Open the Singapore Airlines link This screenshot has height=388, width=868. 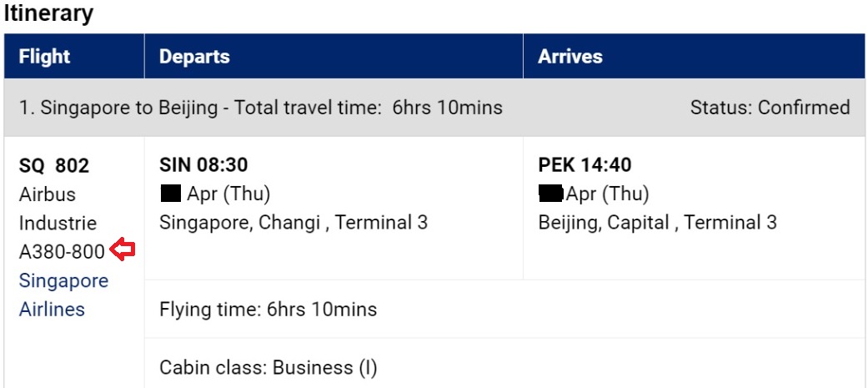click(63, 295)
